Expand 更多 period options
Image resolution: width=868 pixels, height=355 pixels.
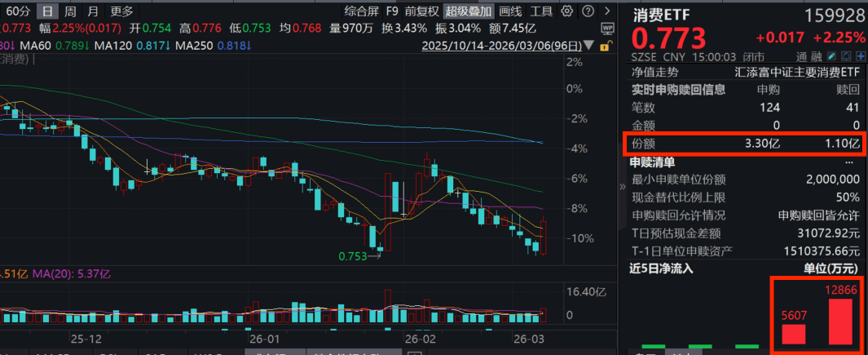tap(121, 11)
